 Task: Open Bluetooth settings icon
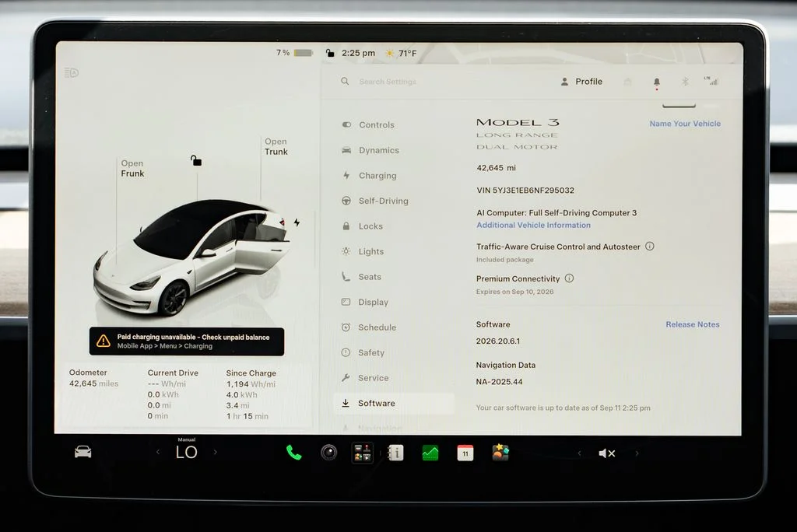tap(685, 82)
